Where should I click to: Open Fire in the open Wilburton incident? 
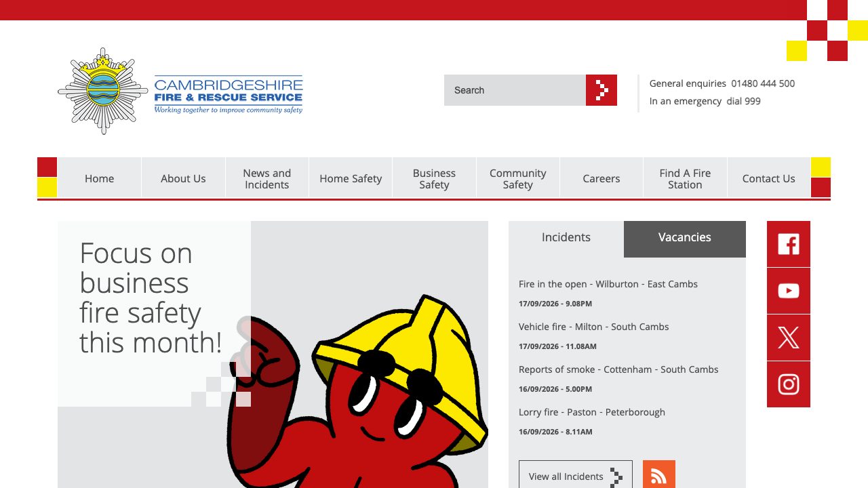[608, 284]
